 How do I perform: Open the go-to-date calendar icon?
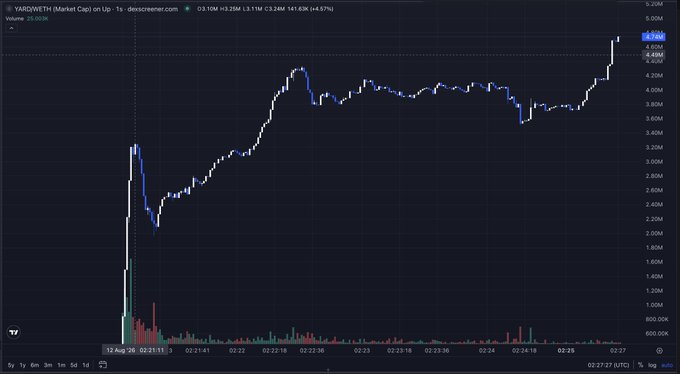(103, 365)
